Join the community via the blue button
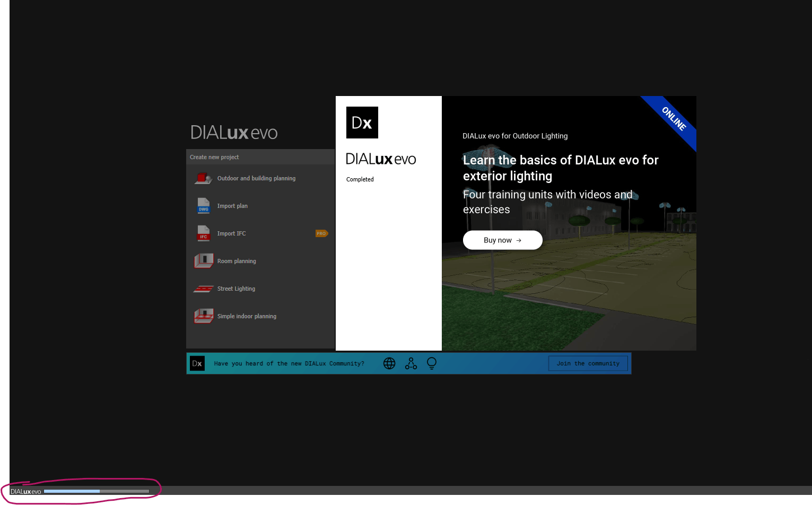Screen dimensions: 812x505 [x=588, y=363]
